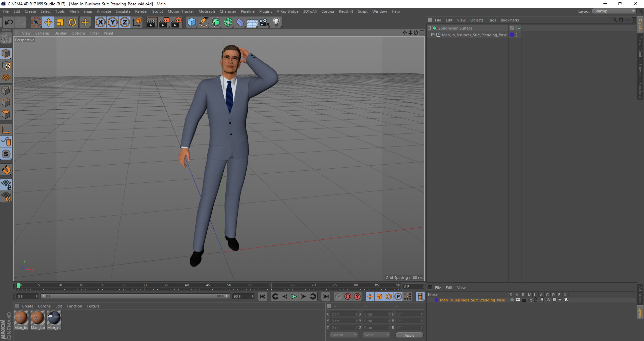The image size is (644, 341).
Task: Go to start of animation
Action: click(263, 296)
